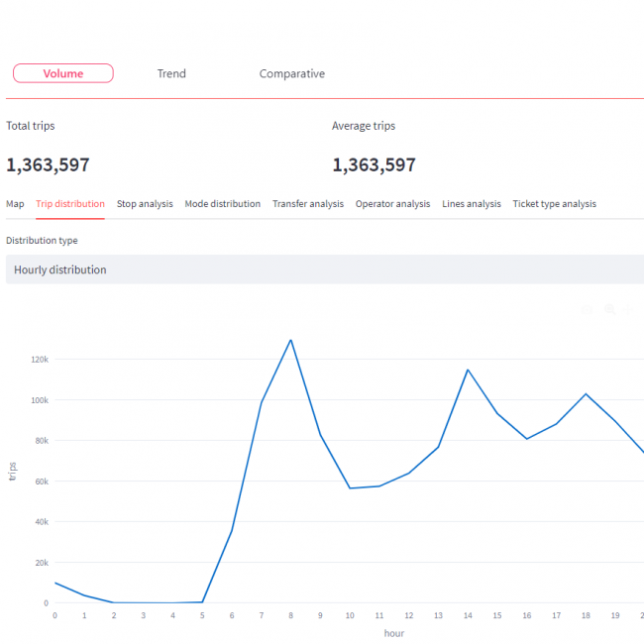Click the line point at hour 18
Viewport: 644px width, 644px height.
(586, 393)
